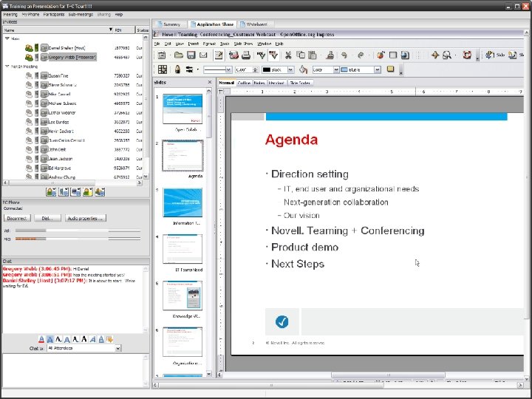Adjust the Mic slider
This screenshot has height=399, width=532.
click(x=78, y=239)
